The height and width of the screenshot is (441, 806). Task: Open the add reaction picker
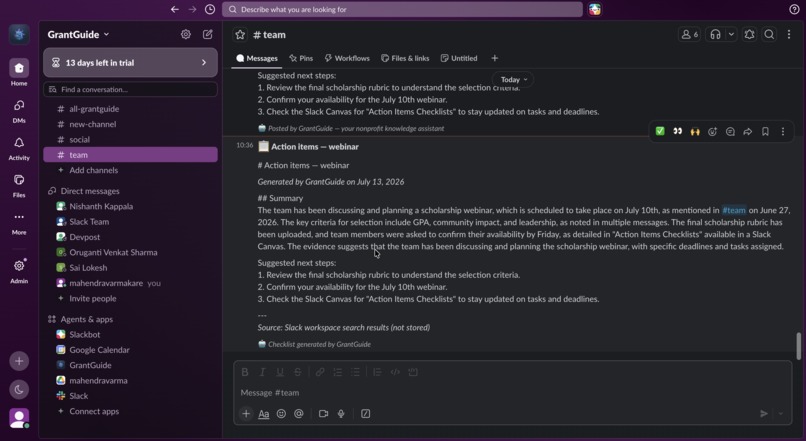coord(712,132)
